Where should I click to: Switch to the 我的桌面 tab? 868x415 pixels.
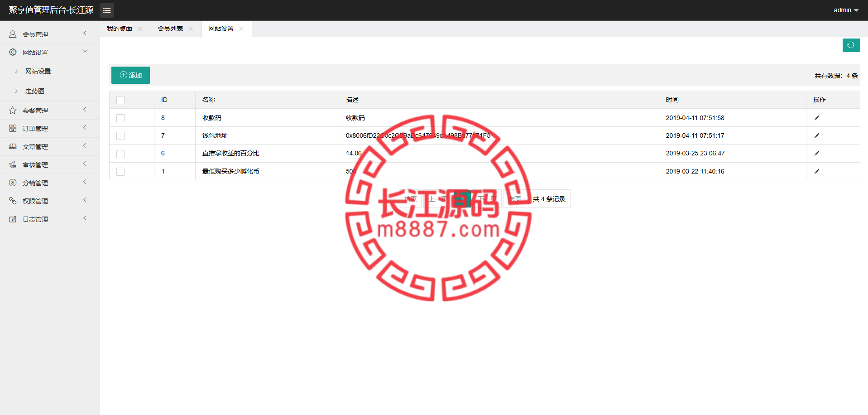pos(120,29)
